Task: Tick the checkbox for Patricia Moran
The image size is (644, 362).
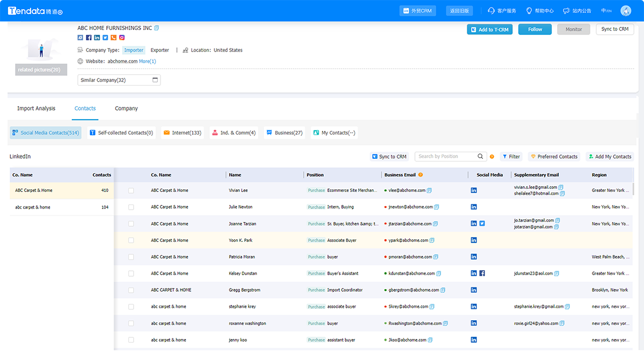Action: coord(131,257)
